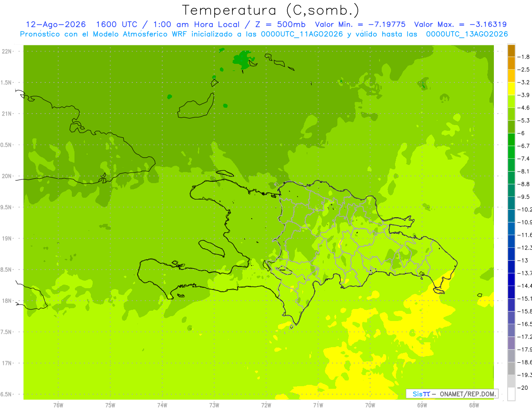Image resolution: width=532 pixels, height=411 pixels.
Task: Click the "17N" latitude axis label
Action: coord(7,363)
